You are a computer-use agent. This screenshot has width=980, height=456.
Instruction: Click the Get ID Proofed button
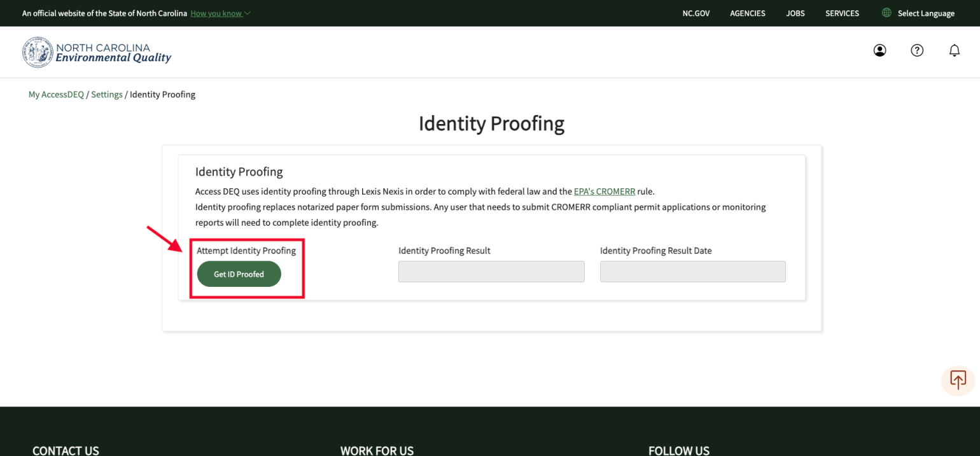pos(239,273)
